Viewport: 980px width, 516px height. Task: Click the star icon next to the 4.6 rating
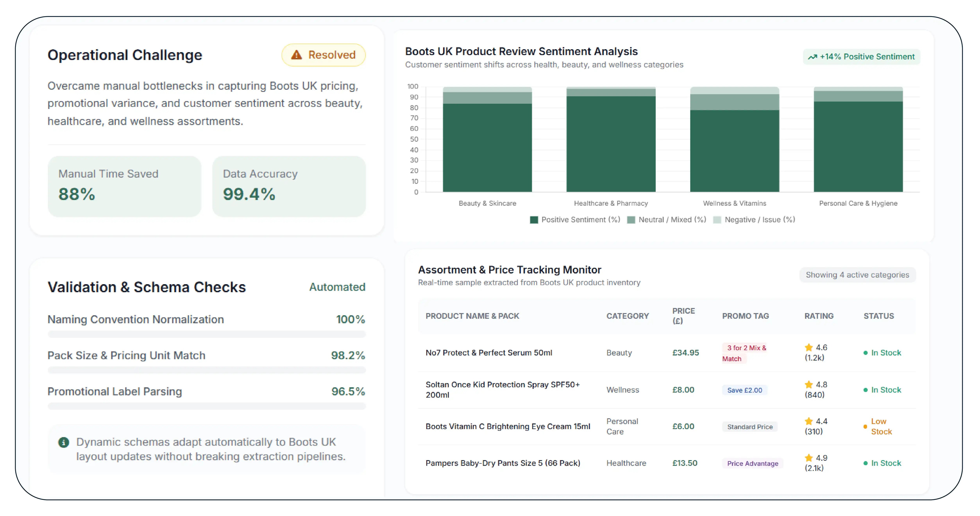pos(809,347)
